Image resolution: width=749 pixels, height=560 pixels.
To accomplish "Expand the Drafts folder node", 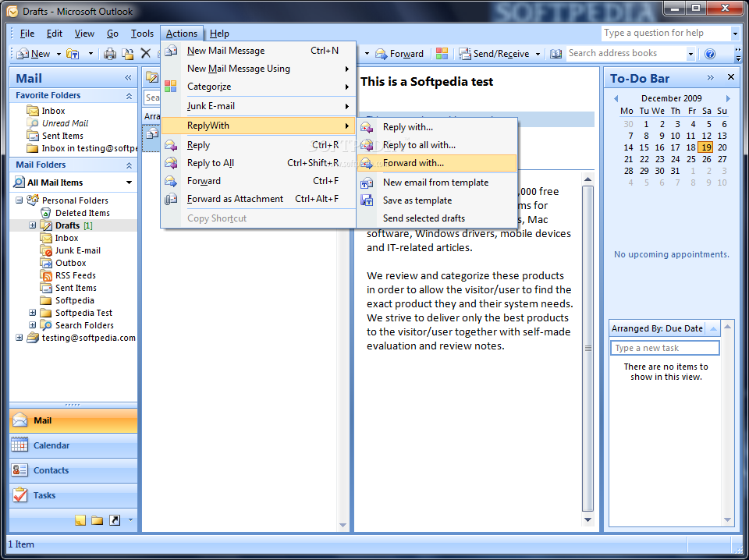I will [x=33, y=225].
